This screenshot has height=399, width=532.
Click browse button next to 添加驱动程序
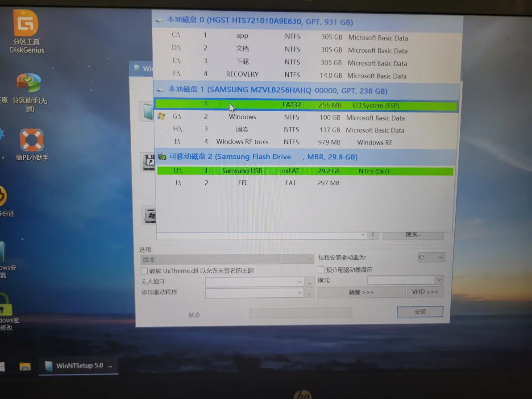[x=309, y=292]
